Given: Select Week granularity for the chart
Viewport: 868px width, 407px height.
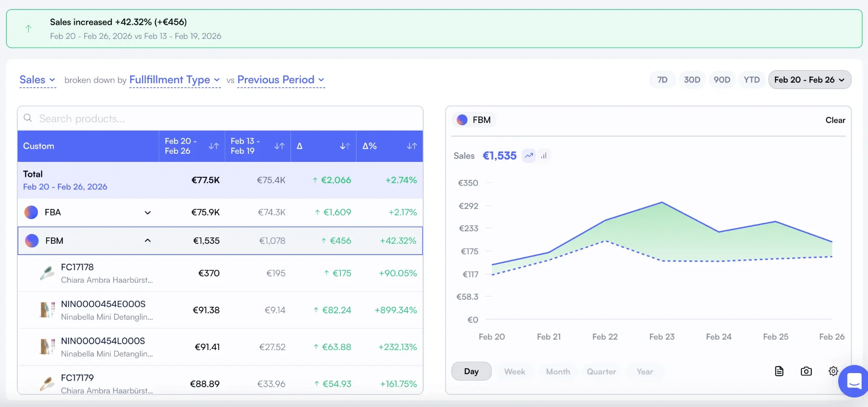Looking at the screenshot, I should (x=514, y=371).
